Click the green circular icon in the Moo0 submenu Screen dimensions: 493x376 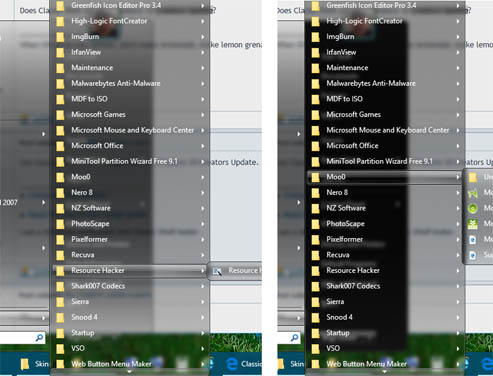472,208
